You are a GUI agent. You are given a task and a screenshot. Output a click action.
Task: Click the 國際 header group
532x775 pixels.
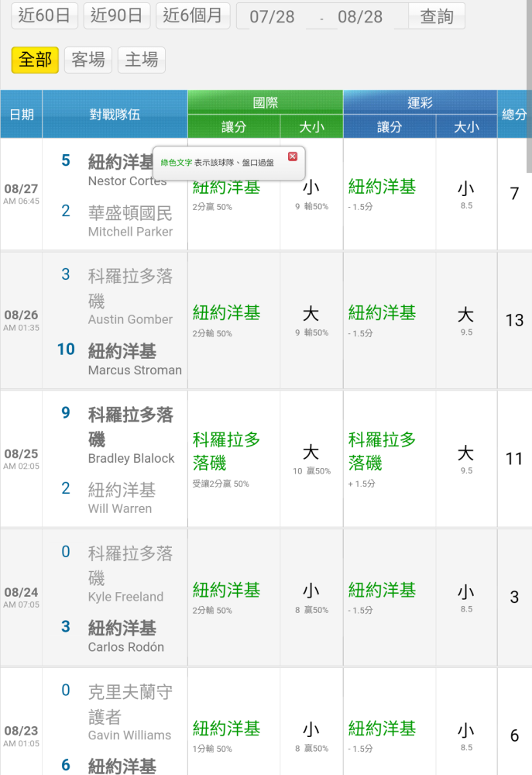coord(266,102)
